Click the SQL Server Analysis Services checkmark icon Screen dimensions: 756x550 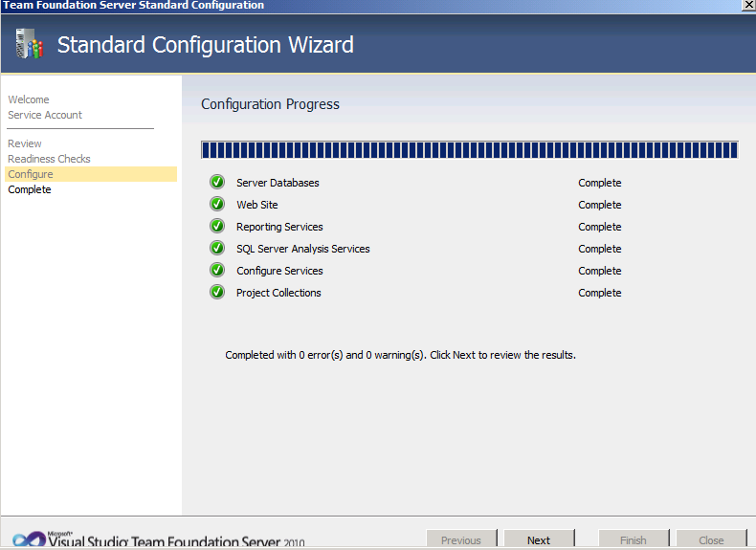217,248
